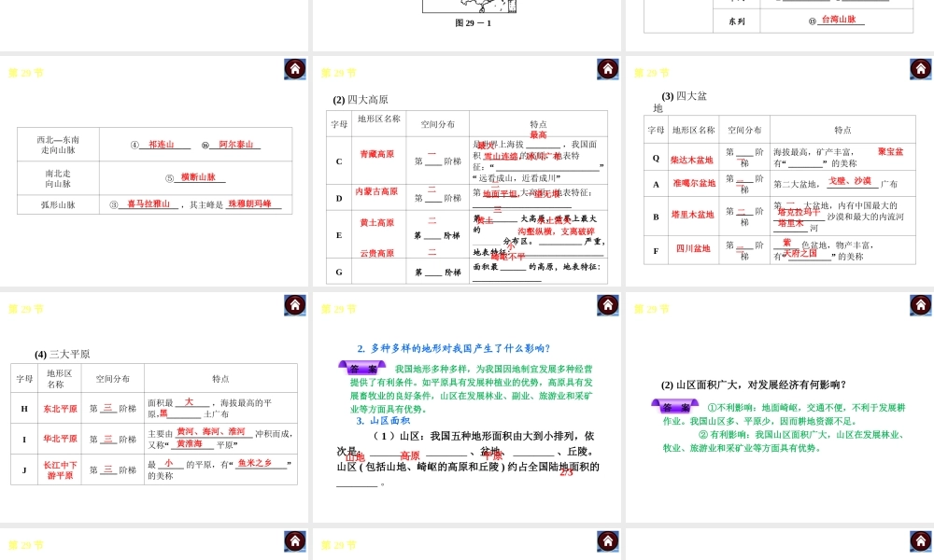Image resolution: width=934 pixels, height=560 pixels.
Task: Click the answer 黄河、海河、淮河
Action: point(211,431)
